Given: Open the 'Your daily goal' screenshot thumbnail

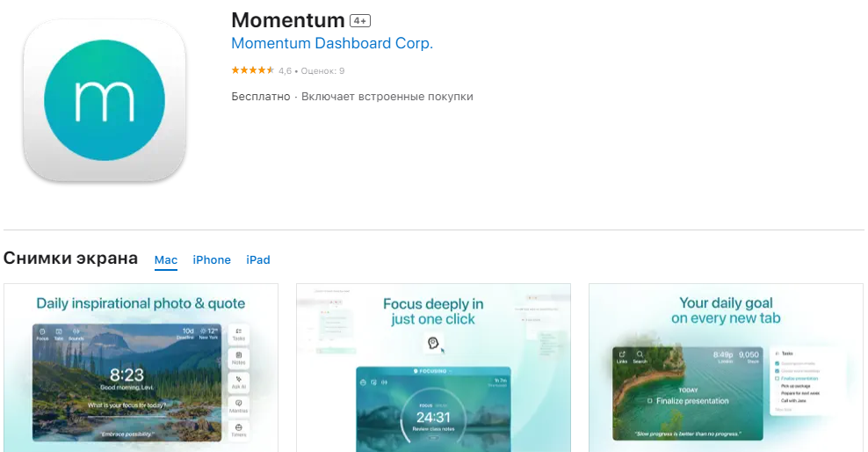Looking at the screenshot, I should 726,368.
